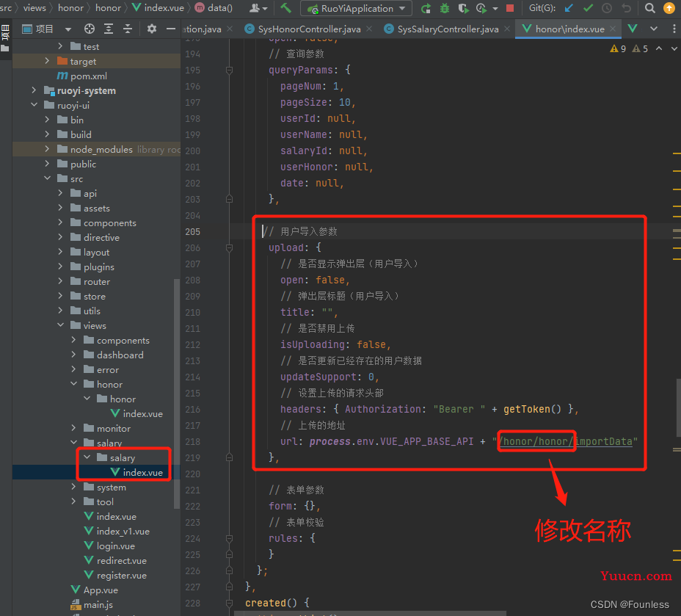
Task: Open the editor tab options menu
Action: (674, 29)
